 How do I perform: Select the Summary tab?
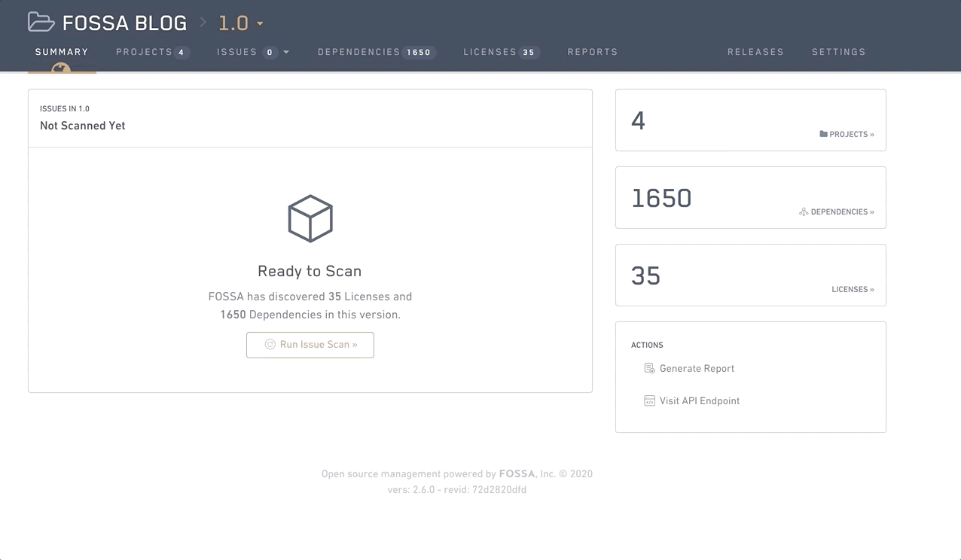pos(62,52)
